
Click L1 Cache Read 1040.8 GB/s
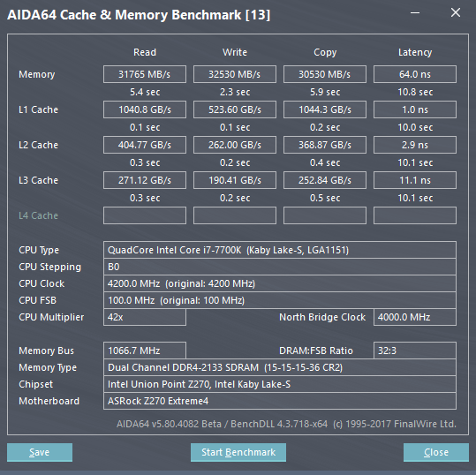tap(145, 109)
